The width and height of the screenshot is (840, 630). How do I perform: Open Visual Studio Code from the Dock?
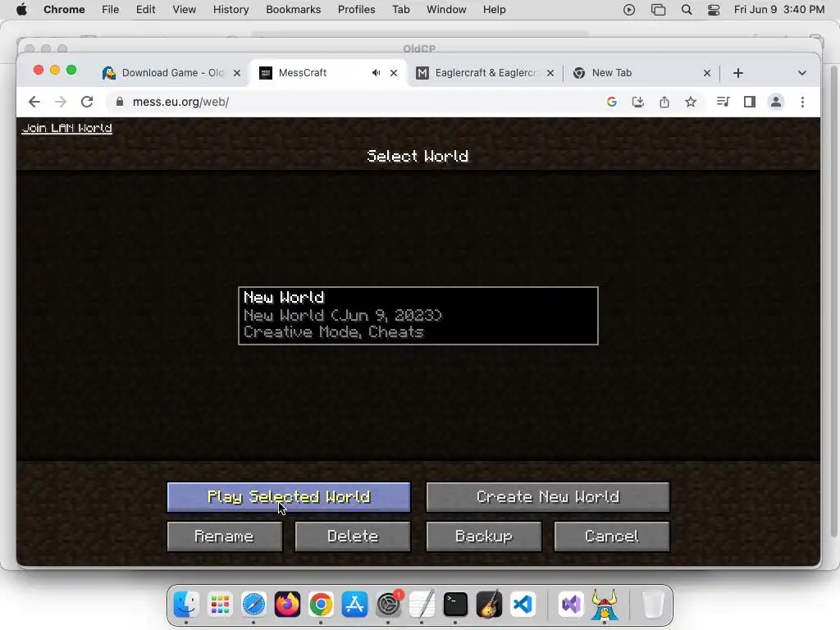(x=523, y=605)
